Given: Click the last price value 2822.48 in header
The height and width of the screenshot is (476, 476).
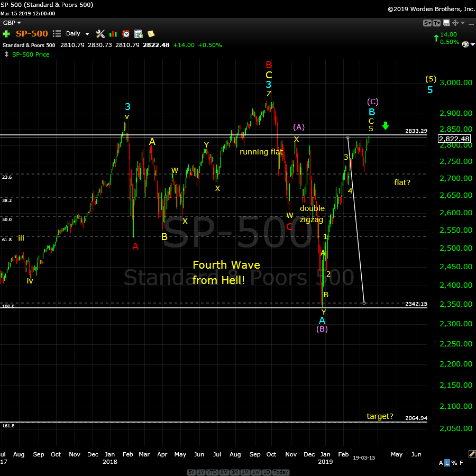Looking at the screenshot, I should click(157, 45).
